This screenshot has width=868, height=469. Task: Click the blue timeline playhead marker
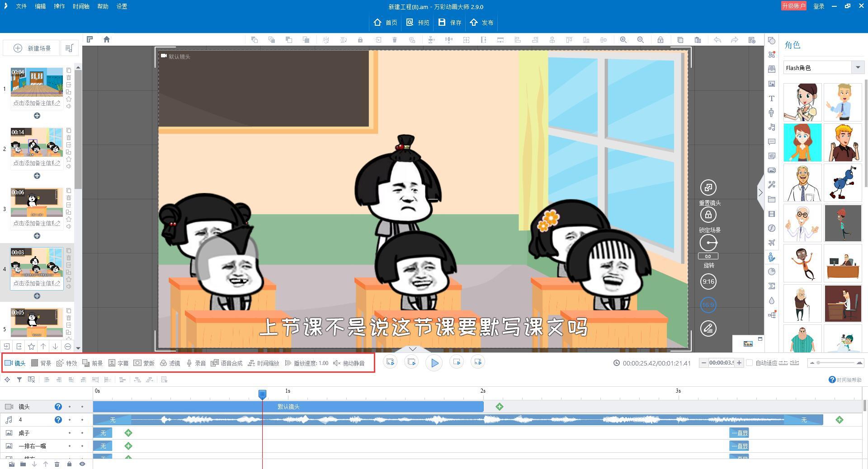262,394
